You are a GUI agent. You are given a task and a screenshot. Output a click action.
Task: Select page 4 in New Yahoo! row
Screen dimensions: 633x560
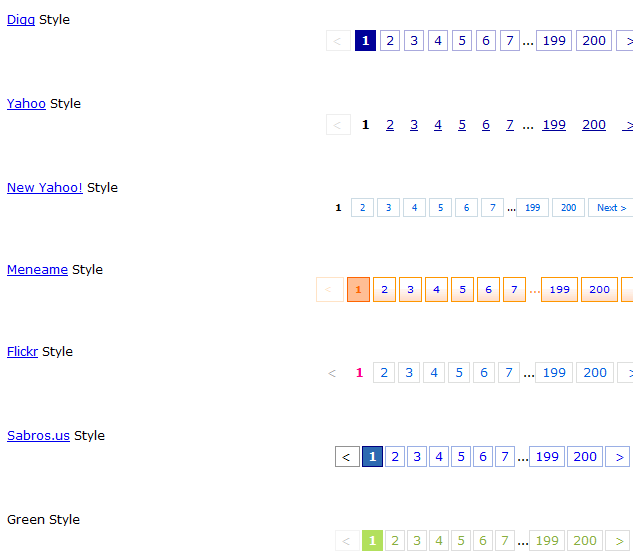coord(414,208)
